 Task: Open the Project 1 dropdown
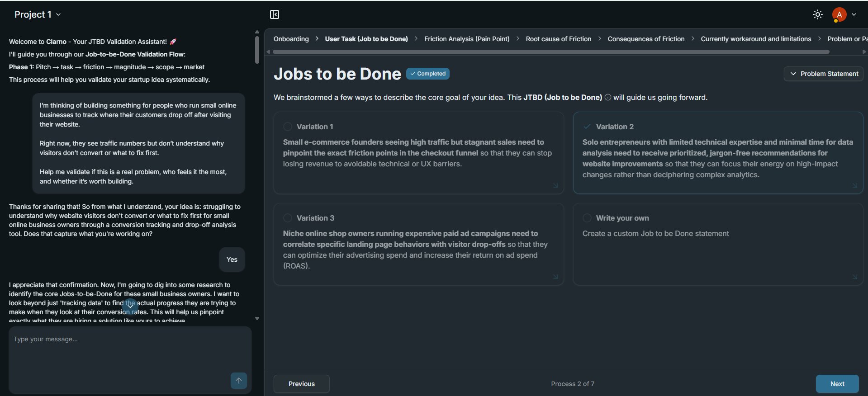click(38, 14)
